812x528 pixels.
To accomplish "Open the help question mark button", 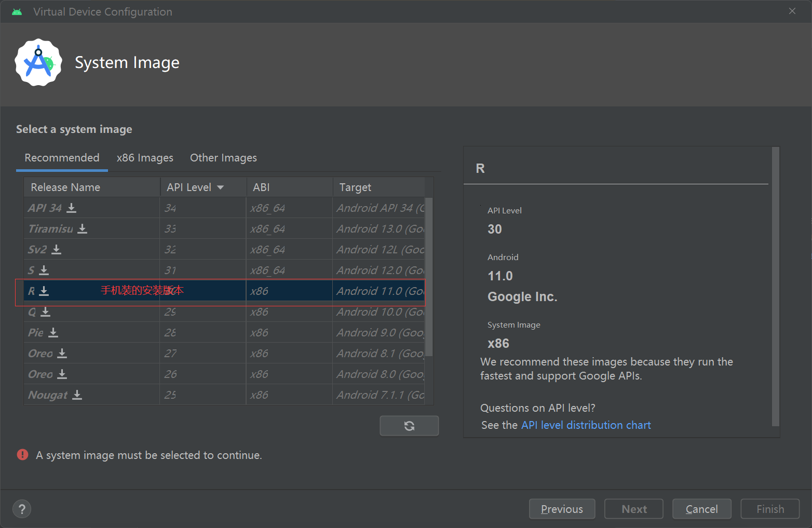I will (22, 509).
